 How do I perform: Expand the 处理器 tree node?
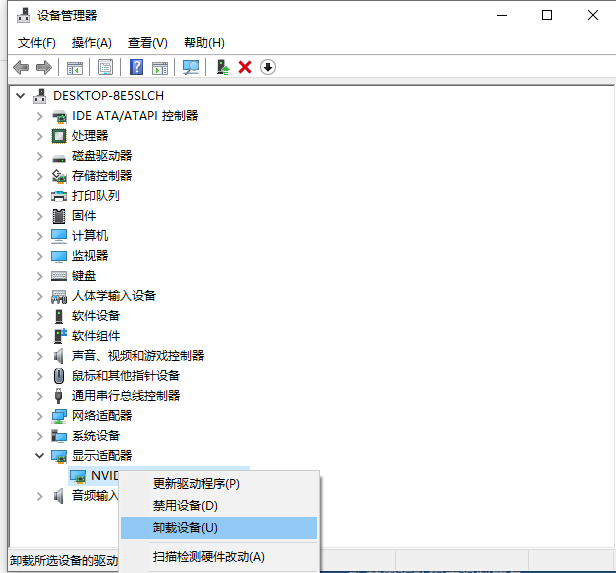(40, 136)
